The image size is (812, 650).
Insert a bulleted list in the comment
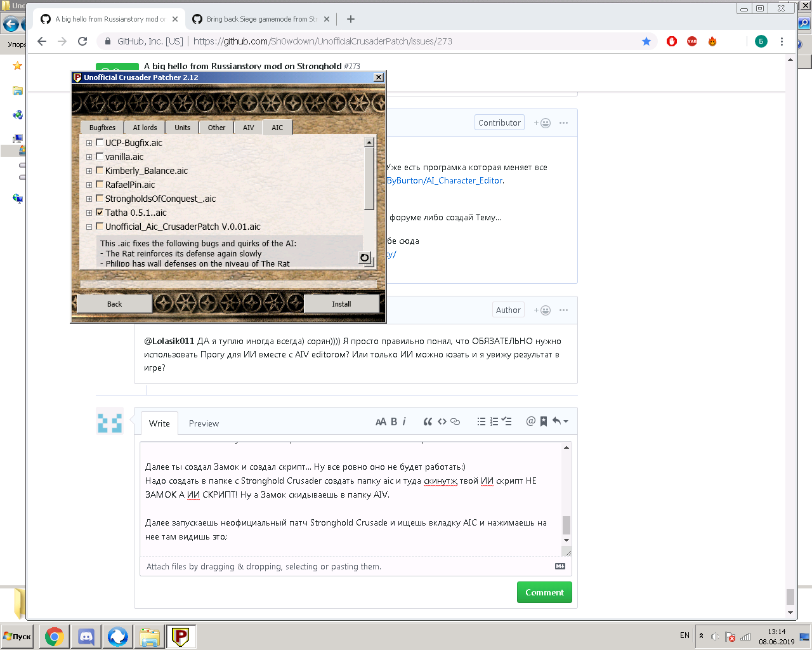481,421
